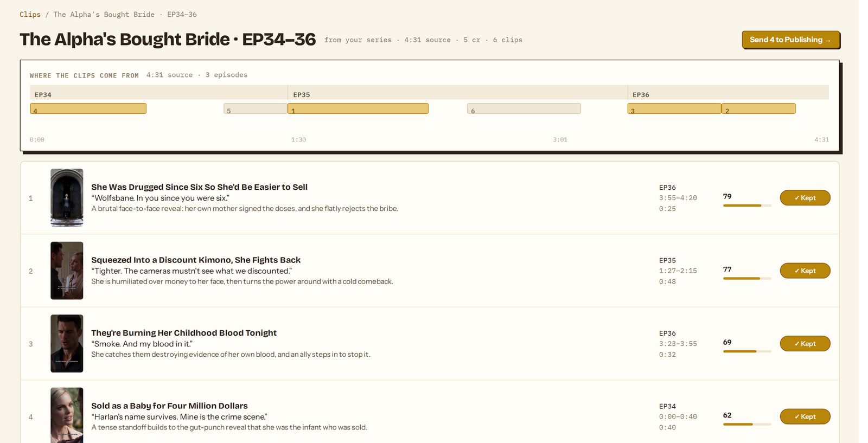This screenshot has height=443, width=868.
Task: Select timeline segment 6 in EP35
Action: pos(524,108)
